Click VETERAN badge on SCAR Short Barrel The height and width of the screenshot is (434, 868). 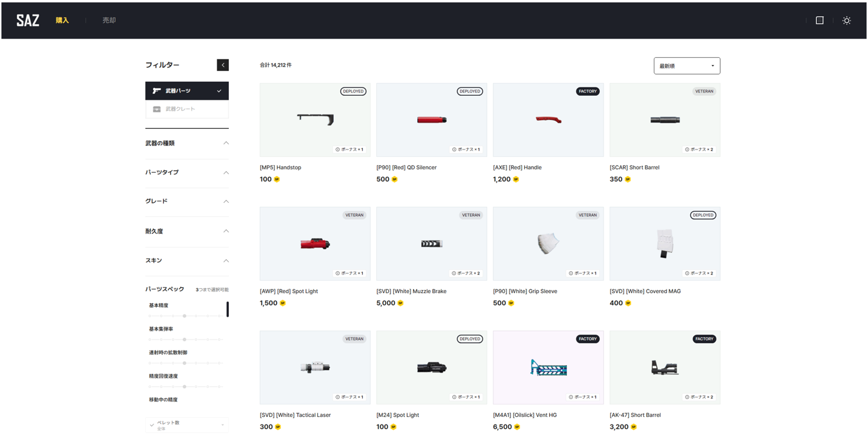click(704, 91)
